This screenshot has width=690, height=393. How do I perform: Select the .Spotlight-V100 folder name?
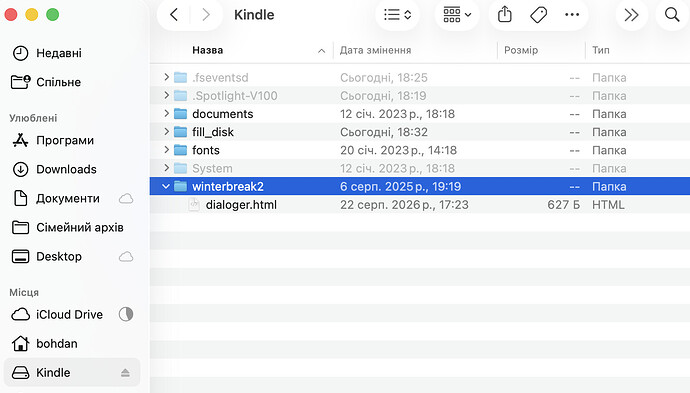click(235, 95)
